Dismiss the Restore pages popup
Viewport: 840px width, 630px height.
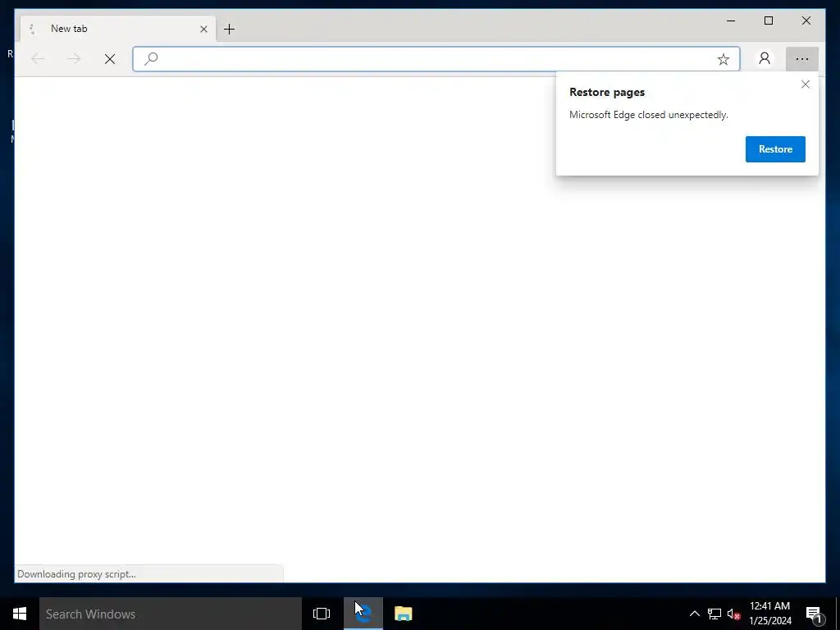pyautogui.click(x=806, y=84)
